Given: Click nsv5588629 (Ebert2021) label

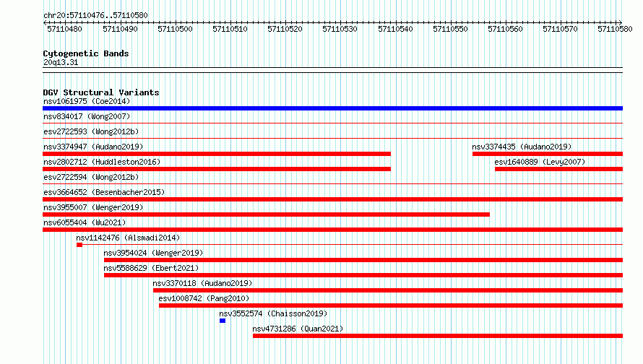Looking at the screenshot, I should 151,268.
